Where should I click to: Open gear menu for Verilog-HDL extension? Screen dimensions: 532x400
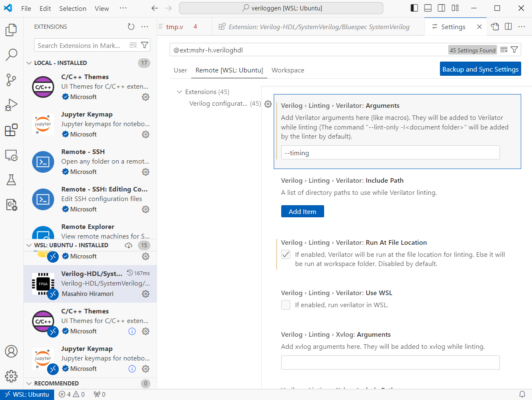(145, 294)
